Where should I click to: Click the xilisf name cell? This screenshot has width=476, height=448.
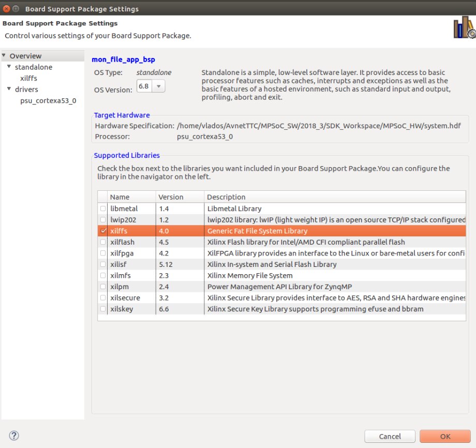(118, 264)
